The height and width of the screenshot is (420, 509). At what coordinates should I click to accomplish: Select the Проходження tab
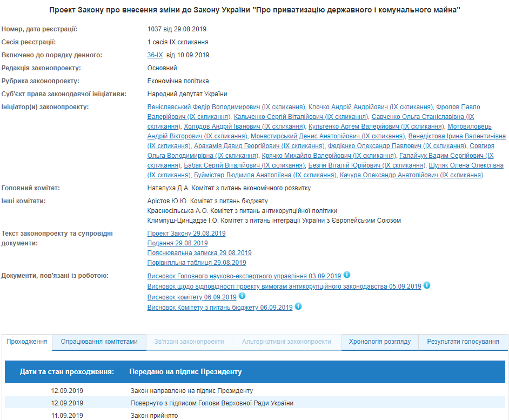click(27, 342)
